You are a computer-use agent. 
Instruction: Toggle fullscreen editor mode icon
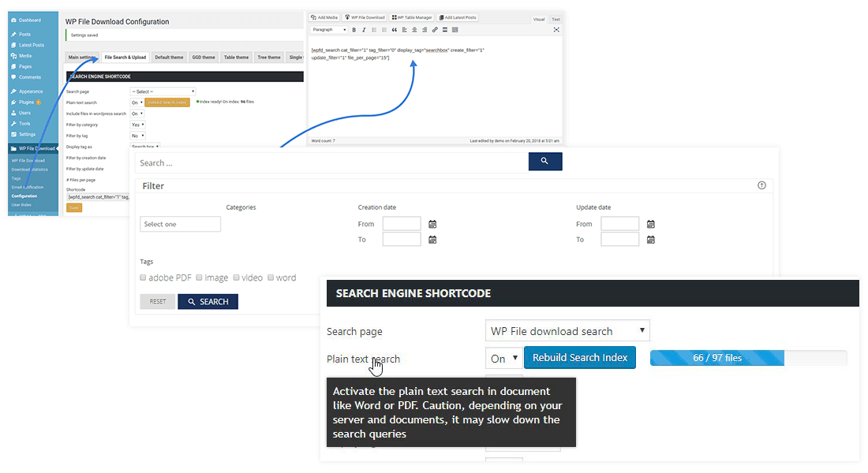point(556,30)
